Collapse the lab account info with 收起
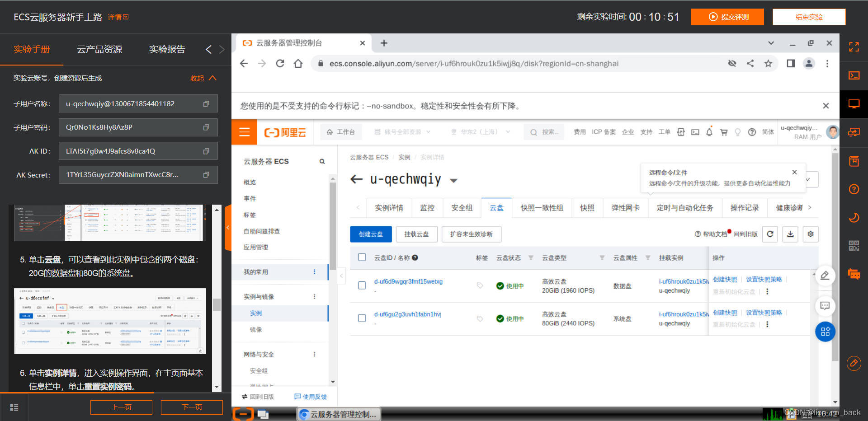The image size is (868, 421). tap(203, 78)
